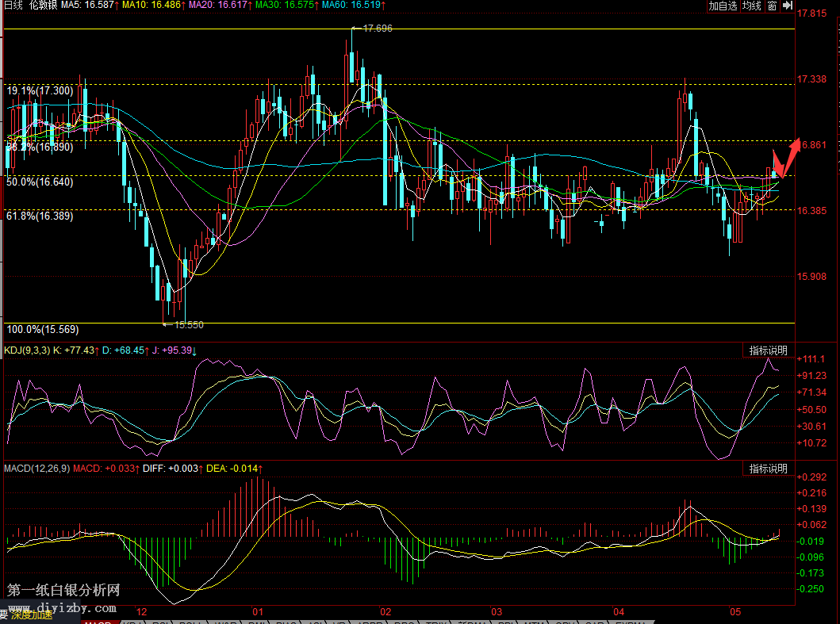Toggle the 均线 moving average display
This screenshot has width=840, height=624.
point(751,6)
